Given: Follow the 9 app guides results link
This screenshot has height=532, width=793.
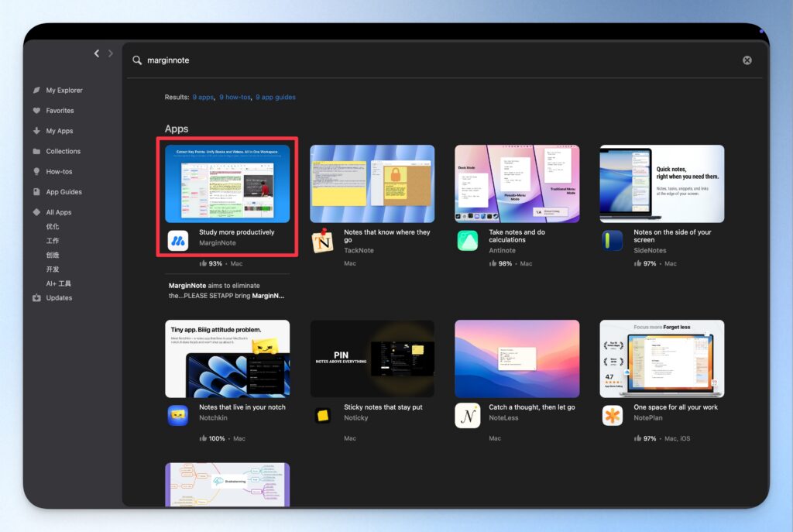Looking at the screenshot, I should click(276, 97).
